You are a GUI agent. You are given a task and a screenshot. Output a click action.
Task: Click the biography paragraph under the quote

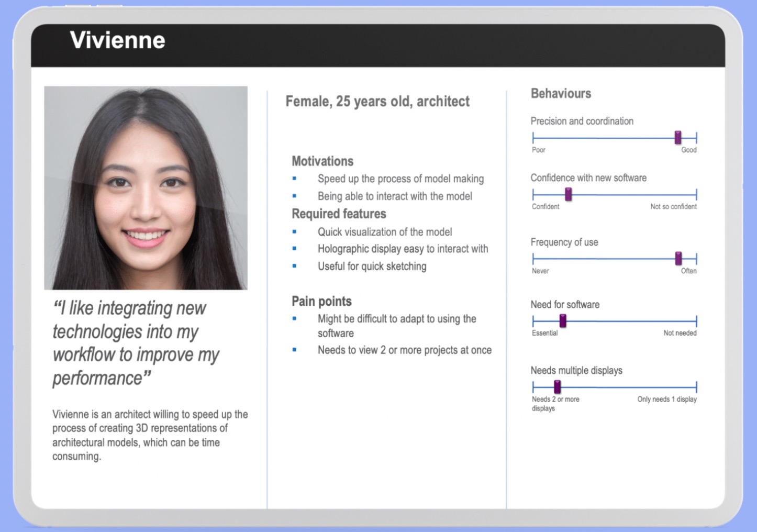point(150,435)
